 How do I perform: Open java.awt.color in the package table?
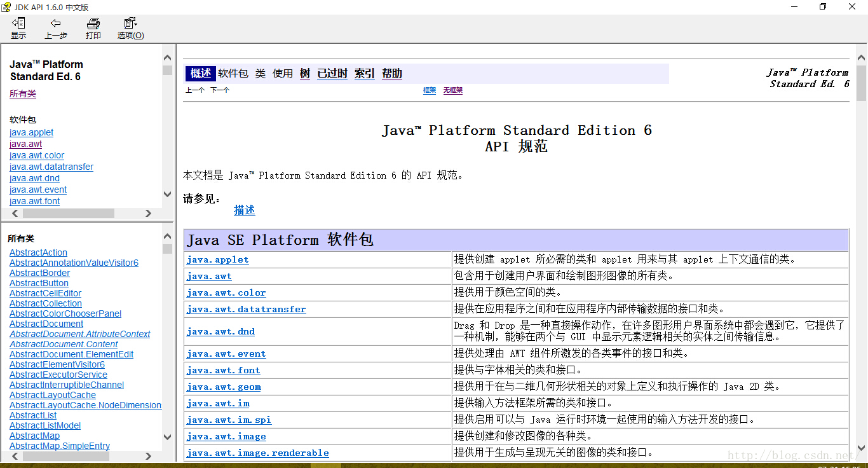coord(226,292)
